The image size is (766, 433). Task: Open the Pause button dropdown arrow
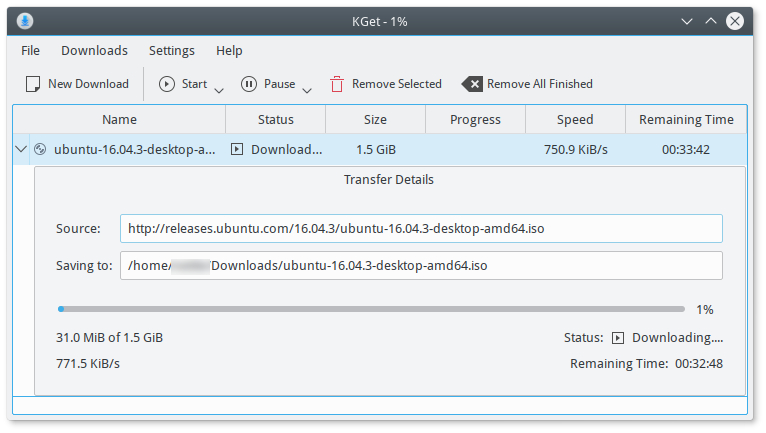point(307,89)
